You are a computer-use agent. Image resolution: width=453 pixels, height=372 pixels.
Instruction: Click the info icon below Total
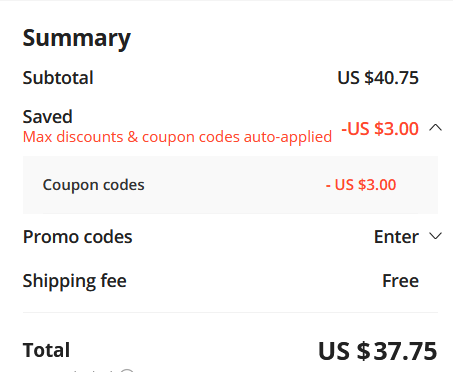[x=127, y=370]
